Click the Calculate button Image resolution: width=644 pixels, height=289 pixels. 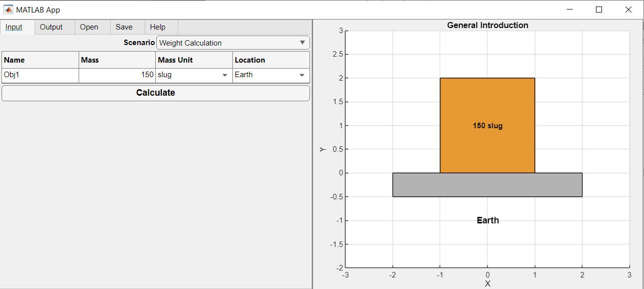(x=156, y=93)
